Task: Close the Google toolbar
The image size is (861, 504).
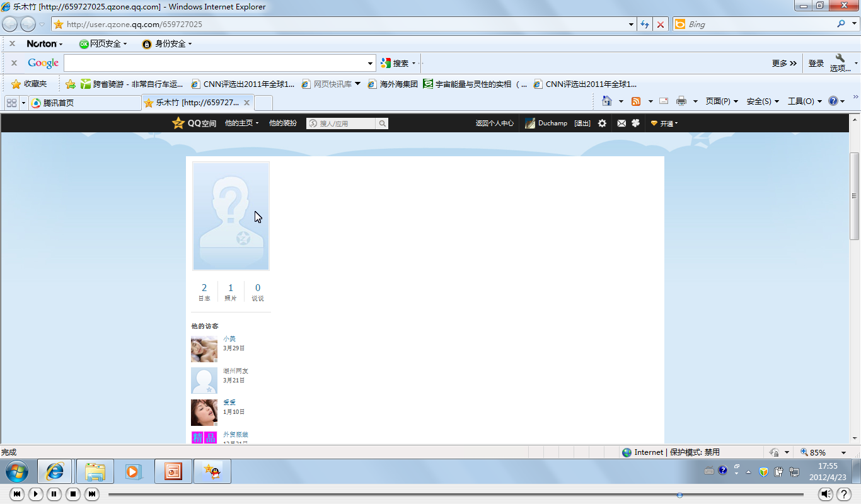Action: click(14, 63)
